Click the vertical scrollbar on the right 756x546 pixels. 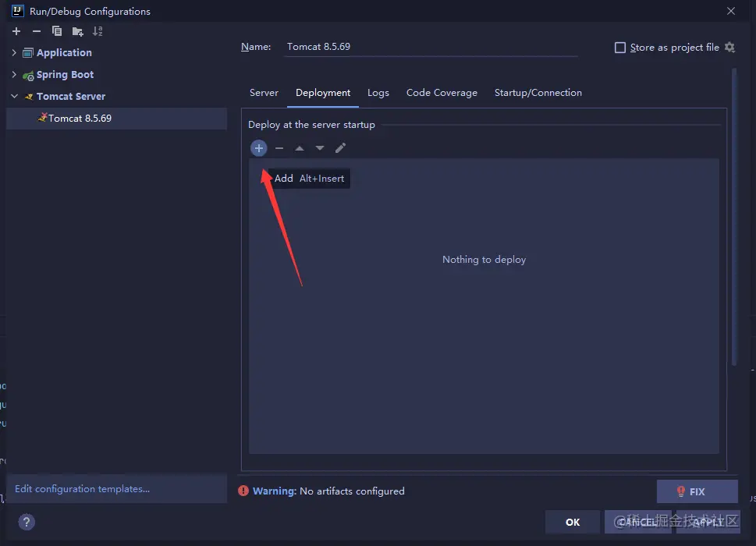(x=734, y=217)
